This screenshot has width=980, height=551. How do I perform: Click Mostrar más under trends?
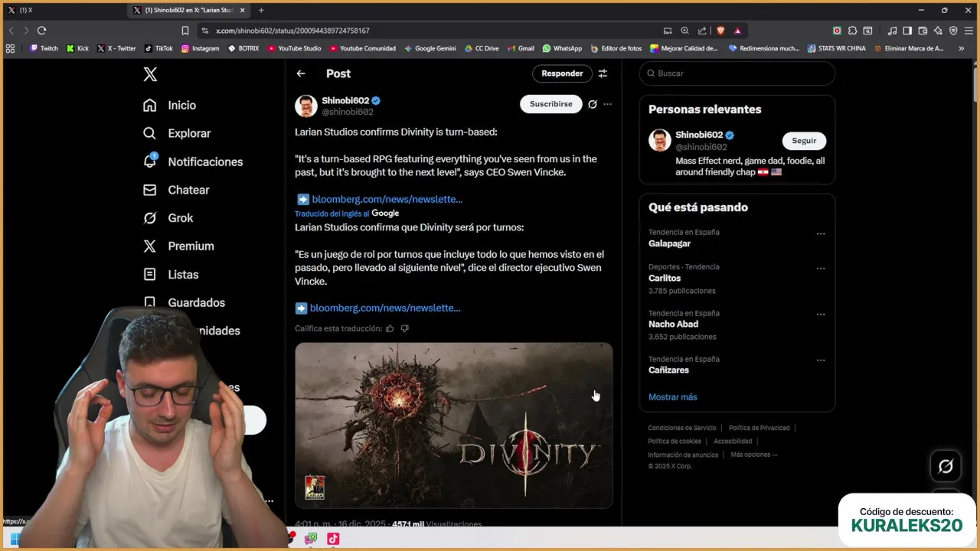click(x=673, y=397)
